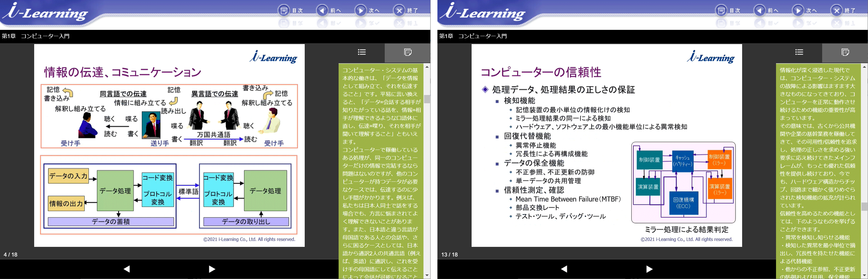The height and width of the screenshot is (279, 868).
Task: Click scroll up arrow of right notes panel
Action: pyautogui.click(x=864, y=67)
